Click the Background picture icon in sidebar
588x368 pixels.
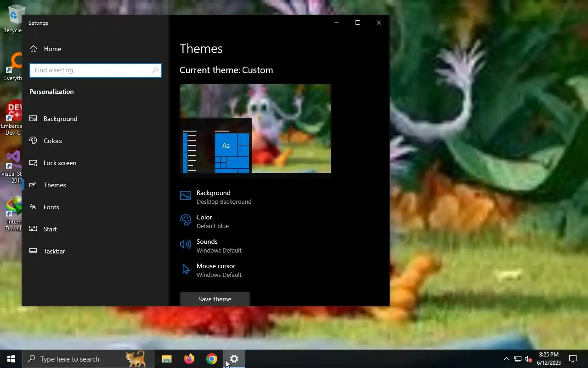click(x=33, y=119)
